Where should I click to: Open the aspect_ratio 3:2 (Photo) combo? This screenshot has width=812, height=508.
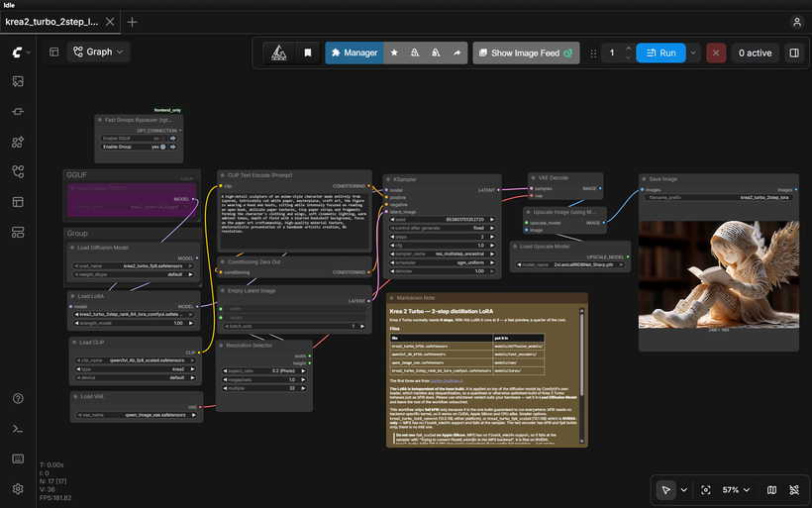coord(264,370)
